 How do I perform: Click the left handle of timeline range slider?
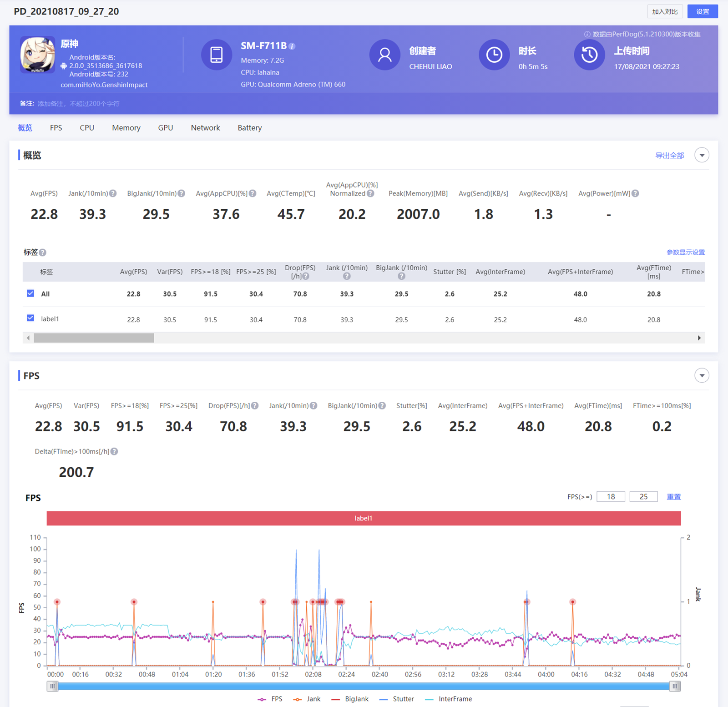pyautogui.click(x=52, y=686)
